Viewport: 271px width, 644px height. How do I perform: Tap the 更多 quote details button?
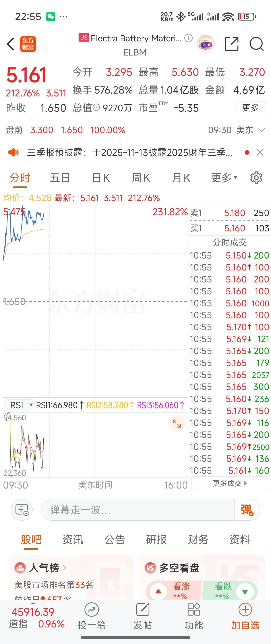250,108
